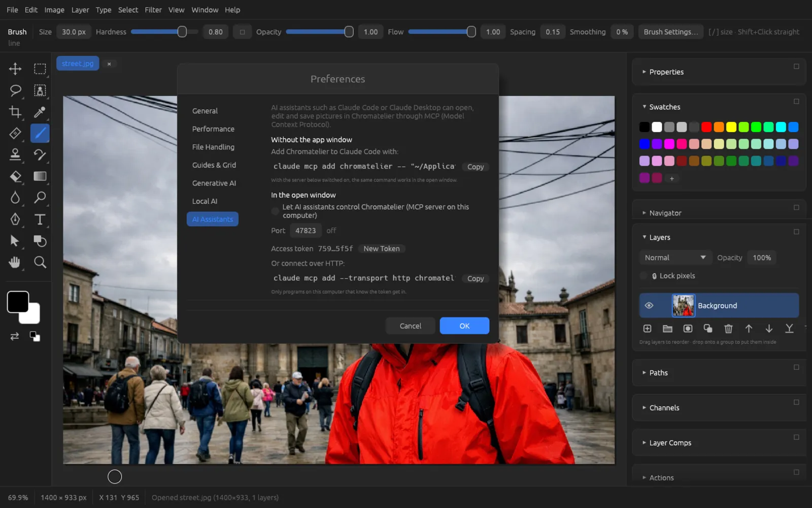
Task: Swap foreground and background colors
Action: tap(15, 336)
